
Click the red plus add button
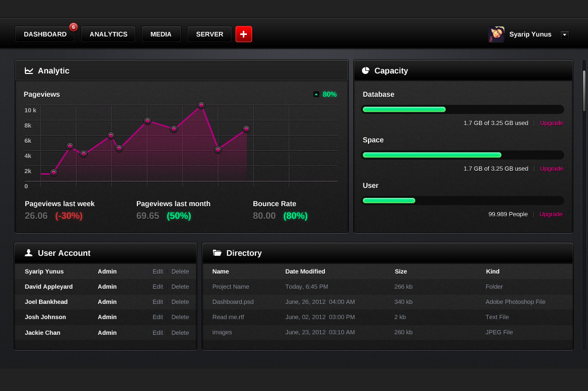[244, 34]
